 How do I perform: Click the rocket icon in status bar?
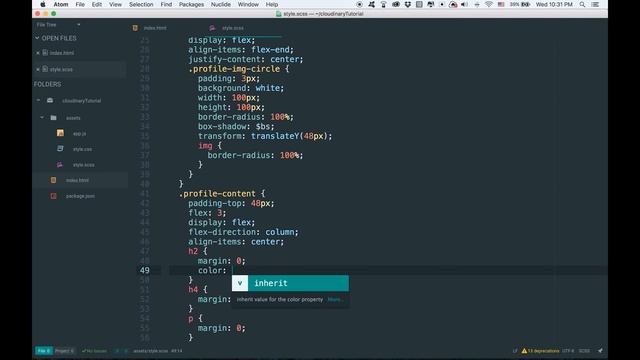pyautogui.click(x=600, y=351)
